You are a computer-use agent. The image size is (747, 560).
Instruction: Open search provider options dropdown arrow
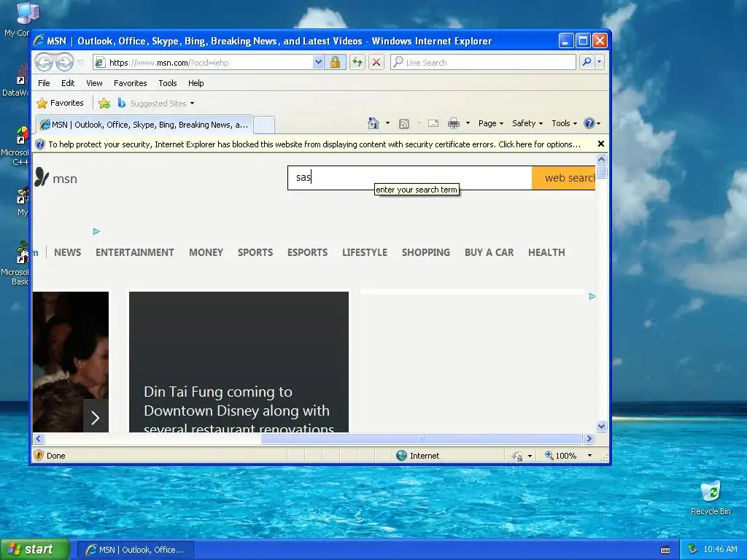pyautogui.click(x=600, y=62)
